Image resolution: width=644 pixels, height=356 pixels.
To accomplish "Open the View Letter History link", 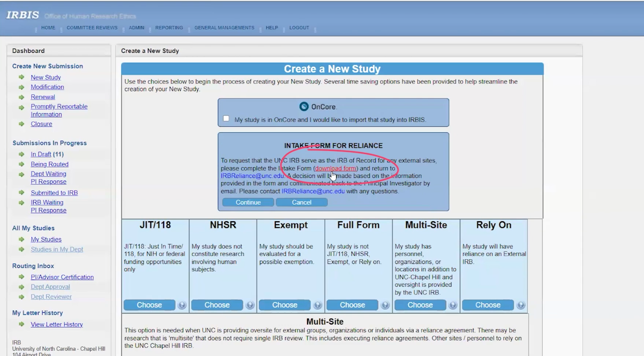I will (57, 324).
